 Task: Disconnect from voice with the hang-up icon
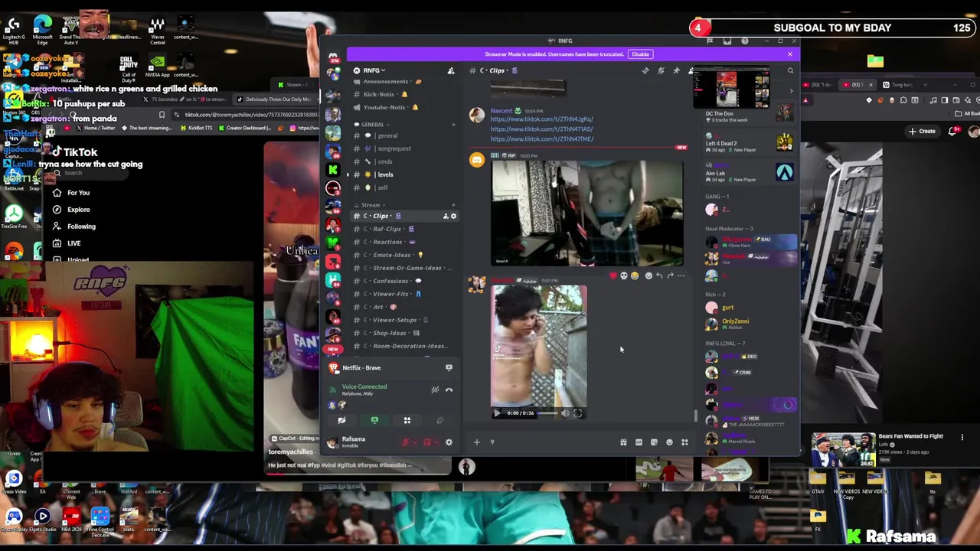click(449, 390)
